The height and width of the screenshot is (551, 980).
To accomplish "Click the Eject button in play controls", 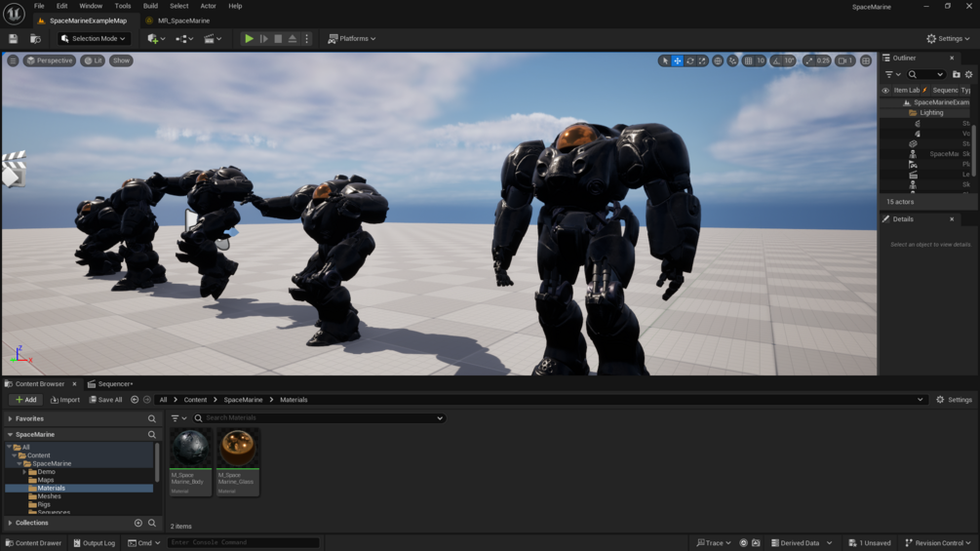I will point(293,39).
